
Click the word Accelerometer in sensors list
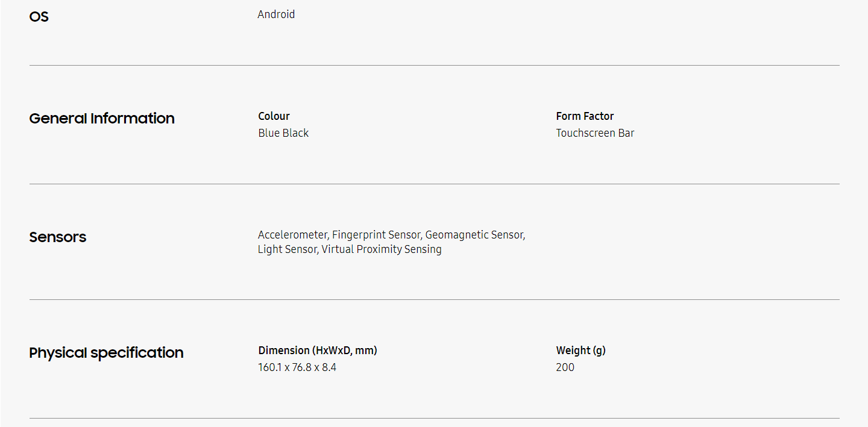click(x=292, y=235)
